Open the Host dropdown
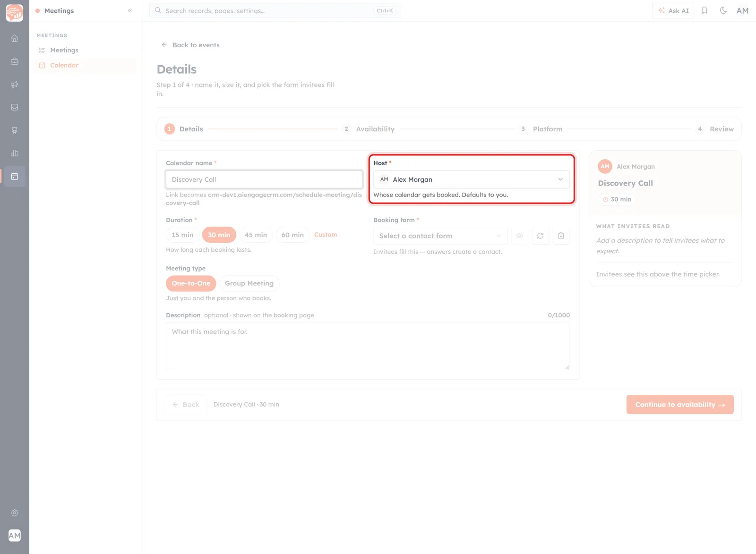 pos(472,179)
